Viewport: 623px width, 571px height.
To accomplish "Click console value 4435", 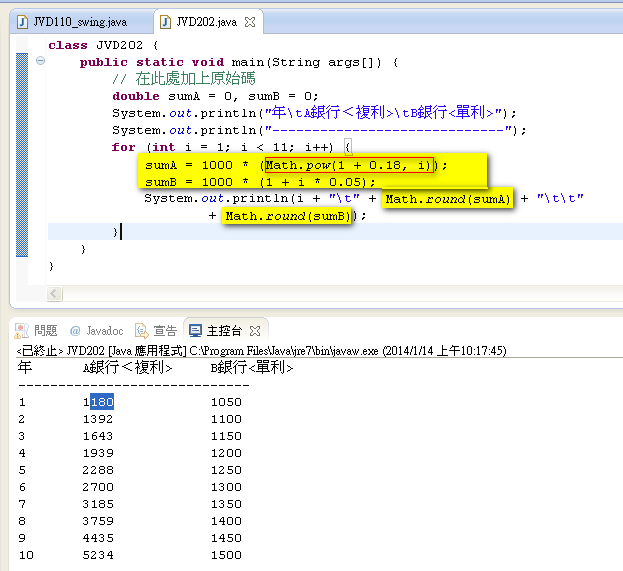I will coord(98,538).
